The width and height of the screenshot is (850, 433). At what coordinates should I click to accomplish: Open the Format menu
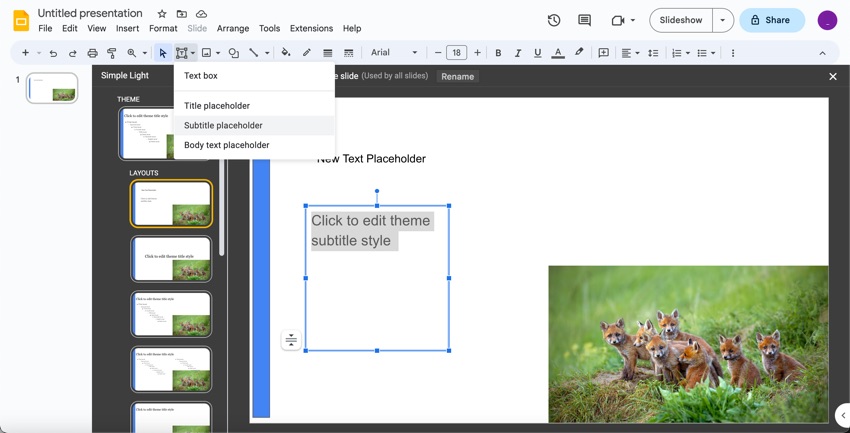pos(163,28)
